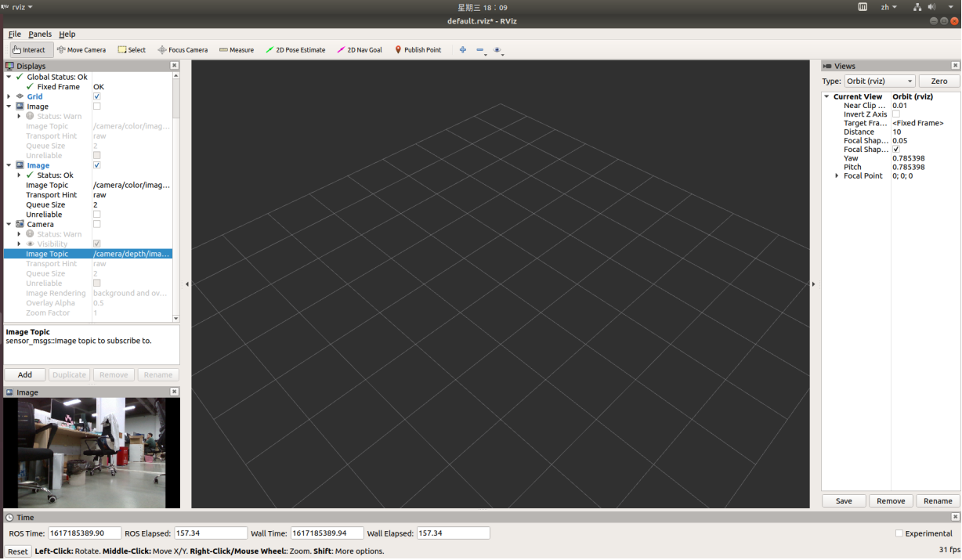Screen dimensions: 962x560
Task: Toggle the Grid display checkbox
Action: coord(97,97)
